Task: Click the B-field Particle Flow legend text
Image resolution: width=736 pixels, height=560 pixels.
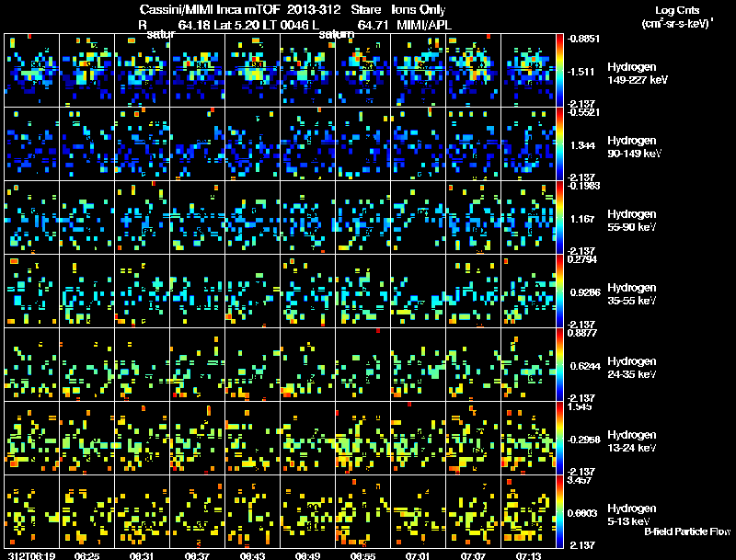Action: click(687, 531)
